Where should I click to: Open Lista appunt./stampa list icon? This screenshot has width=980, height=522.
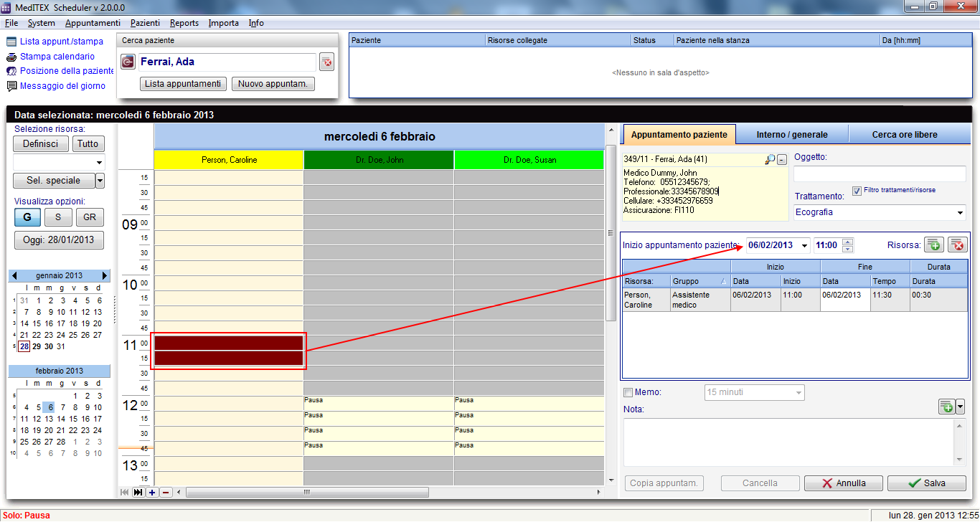tap(11, 42)
